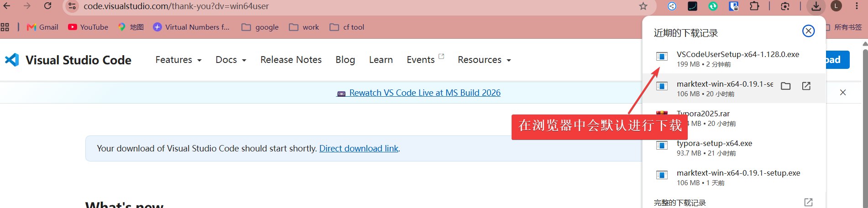Screen dimensions: 868x208
Task: Open the Gmail bookmark
Action: tap(43, 27)
